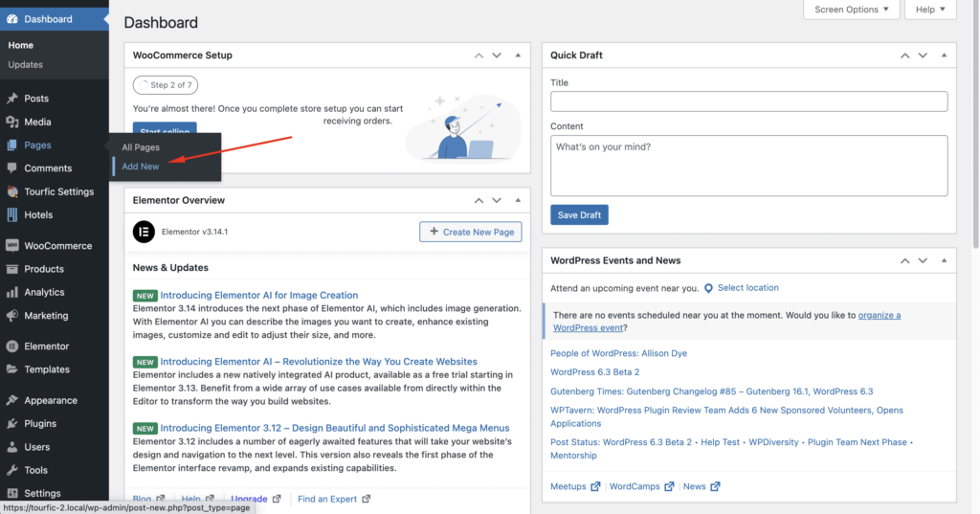Select All Pages in Pages submenu

(x=141, y=147)
